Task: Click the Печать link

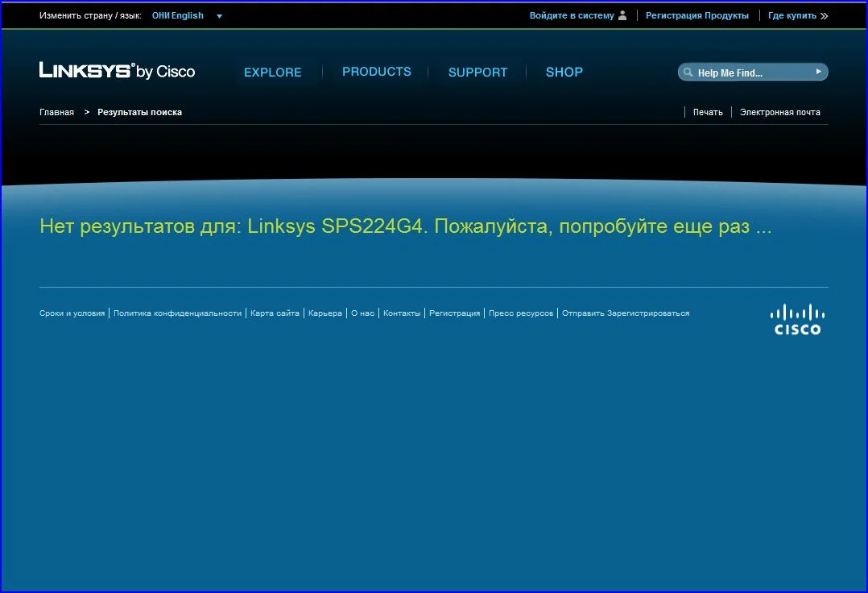Action: point(708,112)
